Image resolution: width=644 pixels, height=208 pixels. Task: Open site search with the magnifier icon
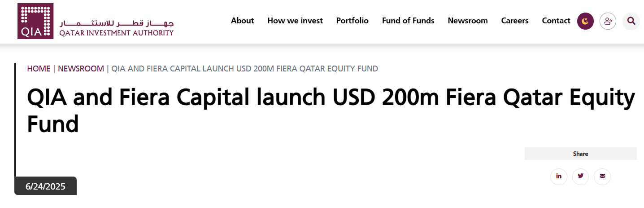(631, 21)
